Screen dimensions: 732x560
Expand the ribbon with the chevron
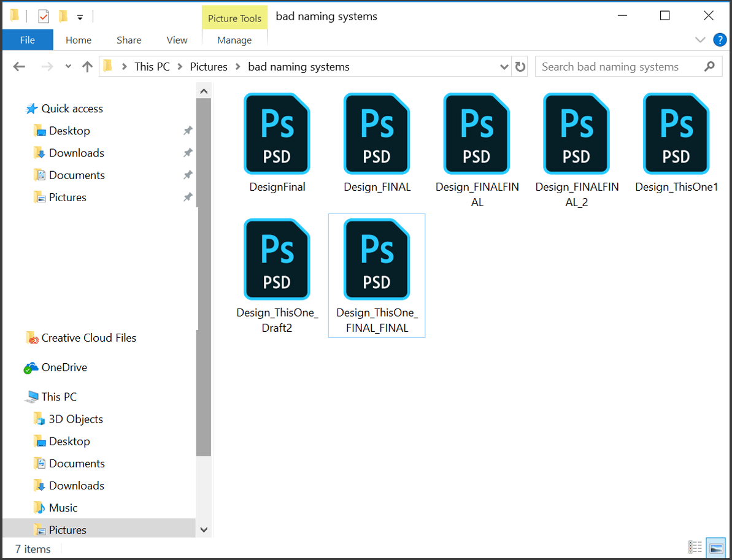click(700, 40)
